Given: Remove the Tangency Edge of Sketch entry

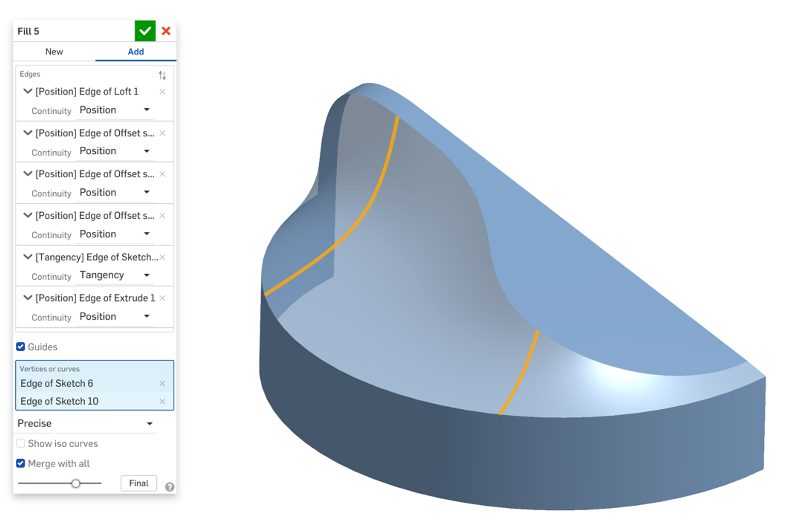Looking at the screenshot, I should click(162, 257).
